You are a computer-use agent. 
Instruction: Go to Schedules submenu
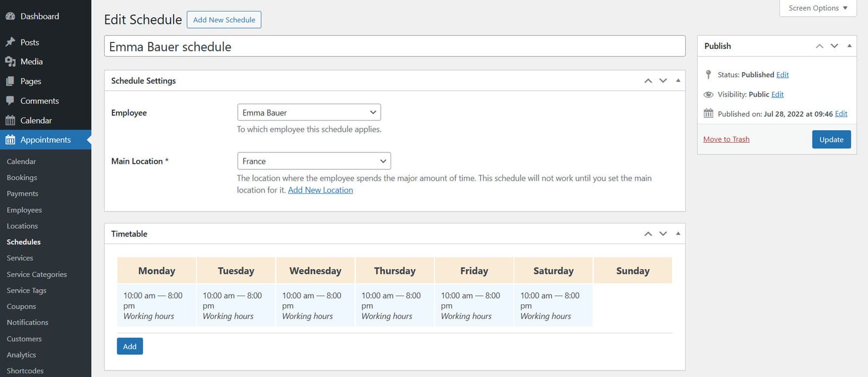23,242
